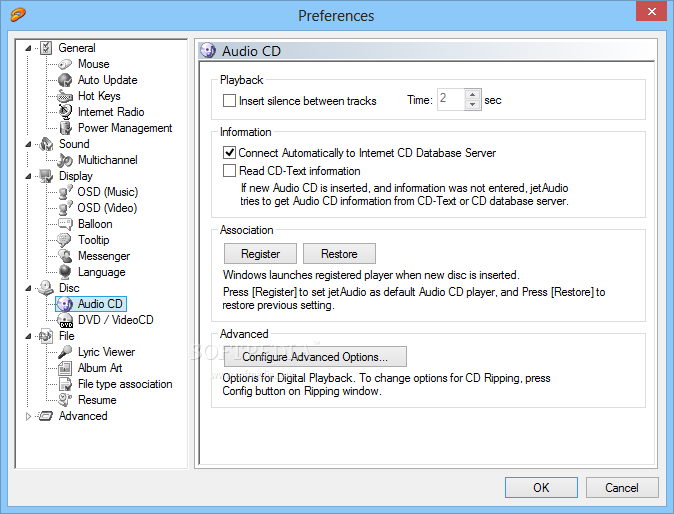Open the Hot Keys preferences page
Image resolution: width=674 pixels, height=514 pixels.
click(x=99, y=96)
